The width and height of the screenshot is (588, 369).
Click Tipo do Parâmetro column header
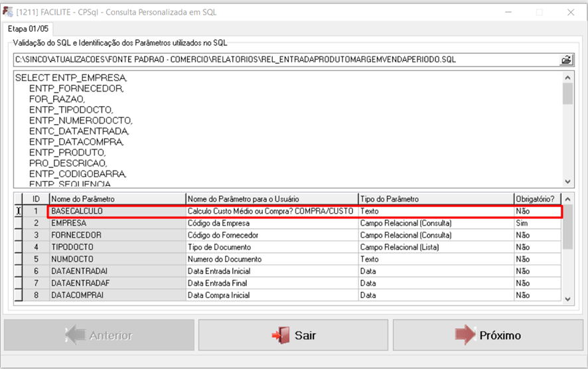pyautogui.click(x=436, y=198)
